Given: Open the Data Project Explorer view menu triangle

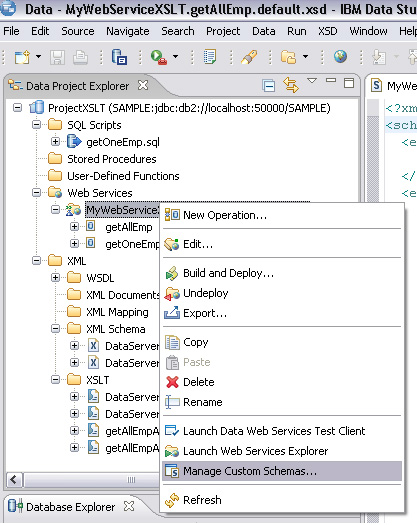Looking at the screenshot, I should tap(312, 80).
